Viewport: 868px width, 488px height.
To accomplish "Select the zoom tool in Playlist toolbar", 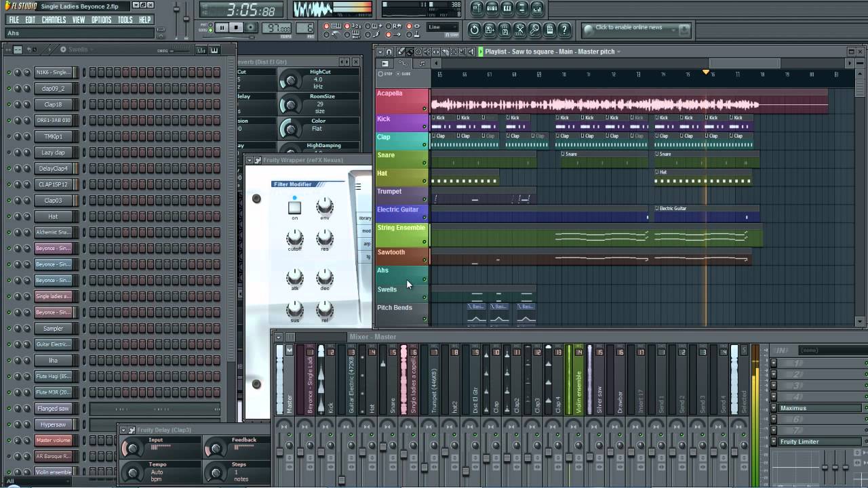I will (462, 52).
